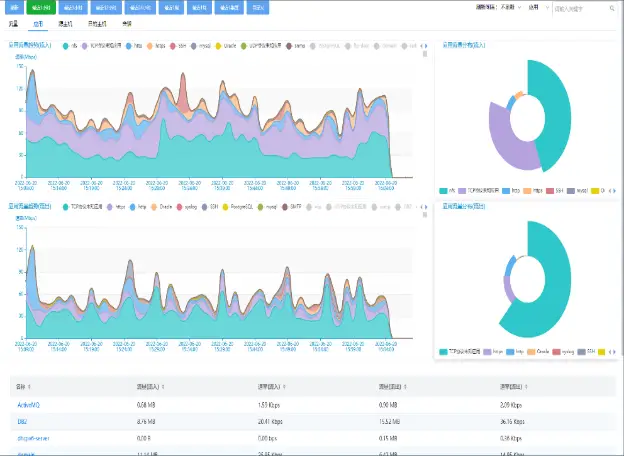Click sort icon beside 速率(流出) column header
624x456 pixels.
point(527,386)
